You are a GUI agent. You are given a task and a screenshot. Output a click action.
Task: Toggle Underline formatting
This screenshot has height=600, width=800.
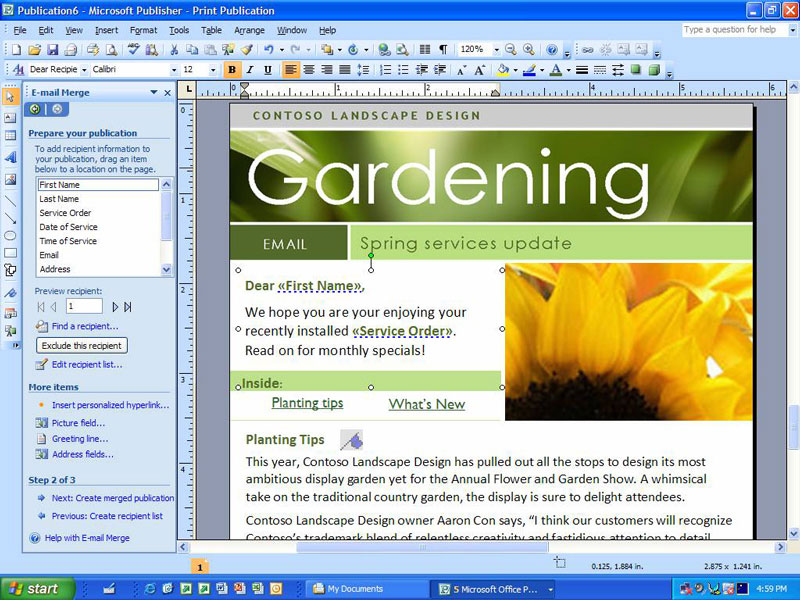click(x=268, y=70)
